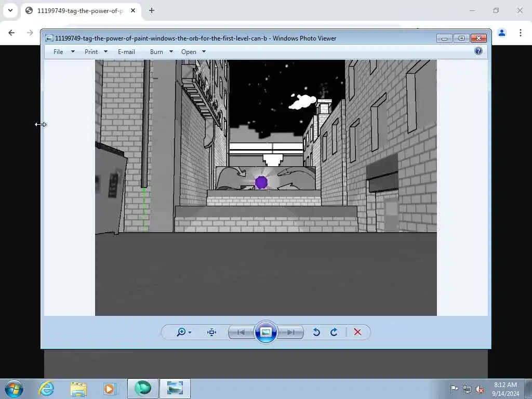Viewport: 532px width, 399px height.
Task: Open the zoom magnifier in Photo Viewer
Action: (181, 332)
